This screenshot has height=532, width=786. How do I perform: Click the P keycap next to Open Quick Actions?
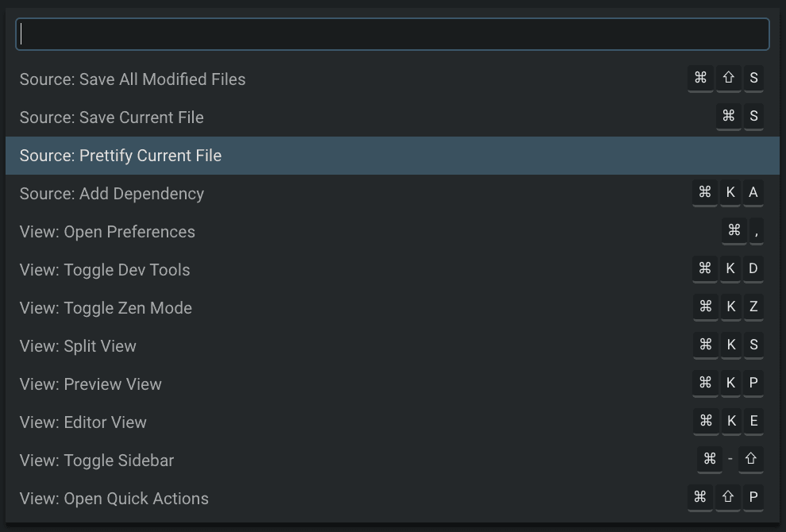[x=753, y=497]
